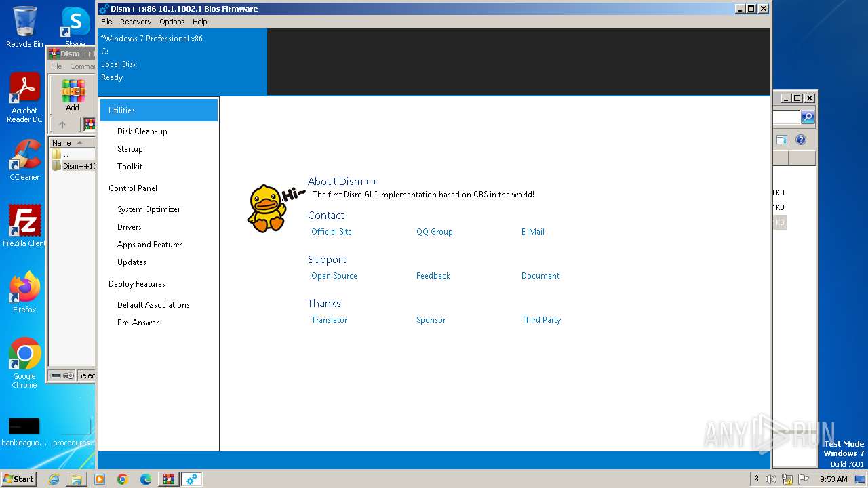The width and height of the screenshot is (868, 488).
Task: Click the Add button in WinRAR window
Action: coord(73,96)
